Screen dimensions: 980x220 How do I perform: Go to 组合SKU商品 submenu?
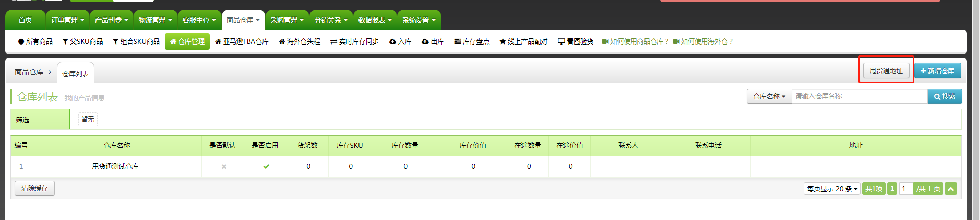[x=136, y=41]
